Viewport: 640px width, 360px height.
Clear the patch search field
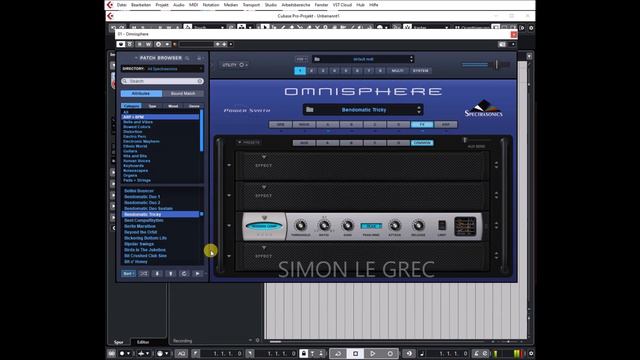[x=200, y=81]
